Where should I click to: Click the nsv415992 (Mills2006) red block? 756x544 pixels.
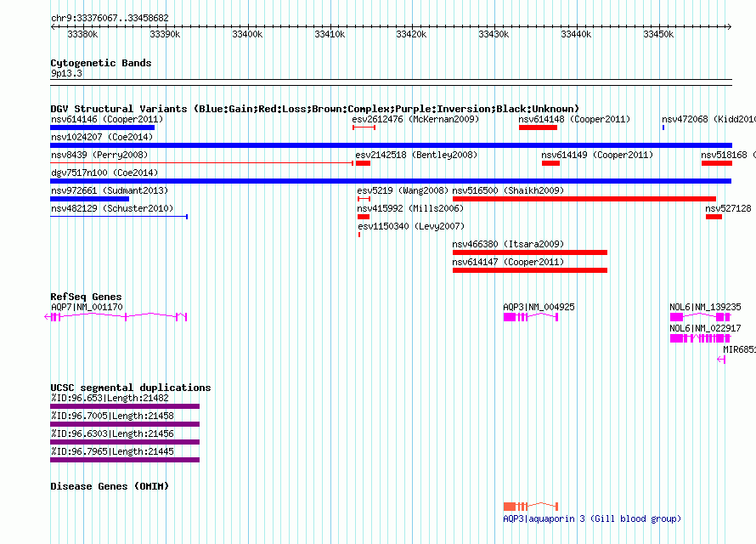tap(364, 217)
